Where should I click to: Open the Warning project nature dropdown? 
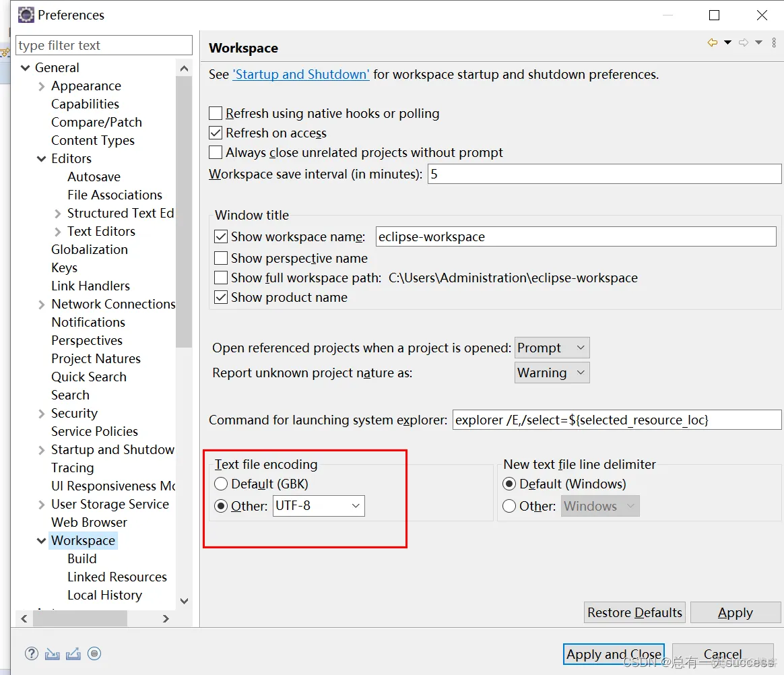click(552, 373)
